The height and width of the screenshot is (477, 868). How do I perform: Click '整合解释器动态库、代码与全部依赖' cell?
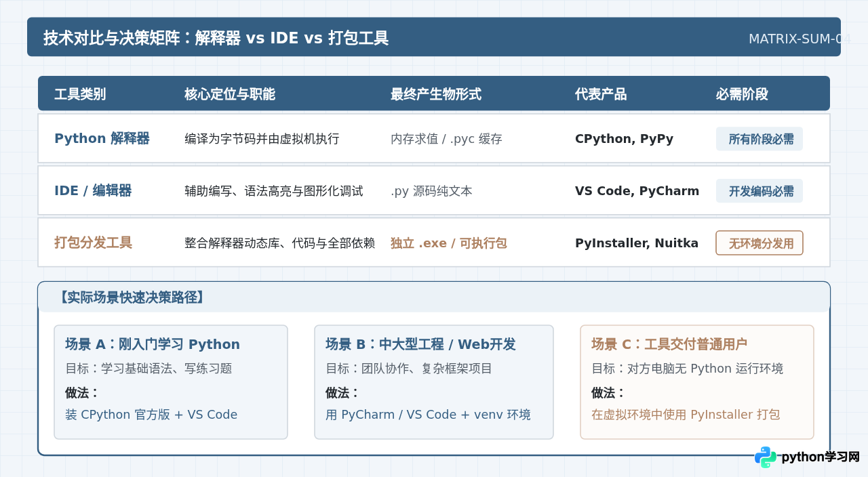click(x=279, y=243)
